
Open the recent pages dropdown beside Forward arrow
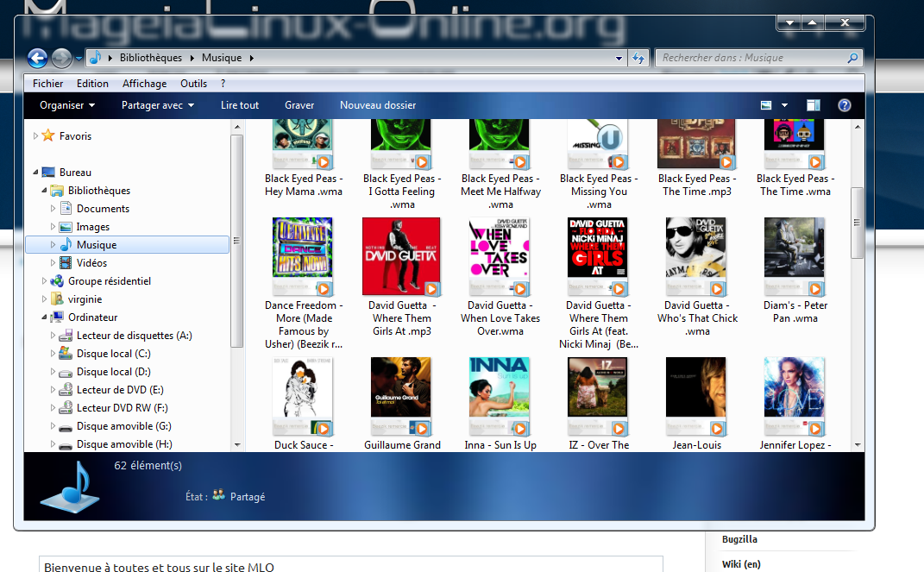coord(79,59)
